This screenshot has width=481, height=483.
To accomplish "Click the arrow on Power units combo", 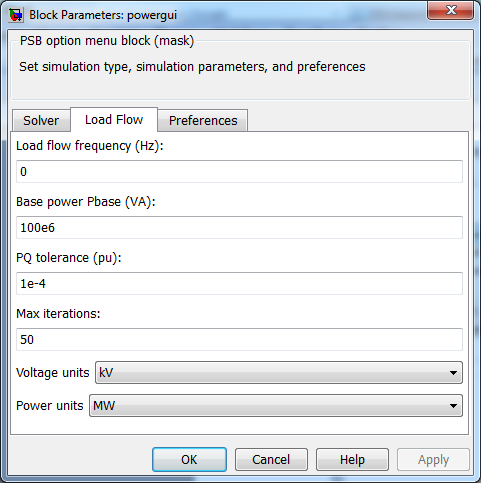I will [x=453, y=406].
